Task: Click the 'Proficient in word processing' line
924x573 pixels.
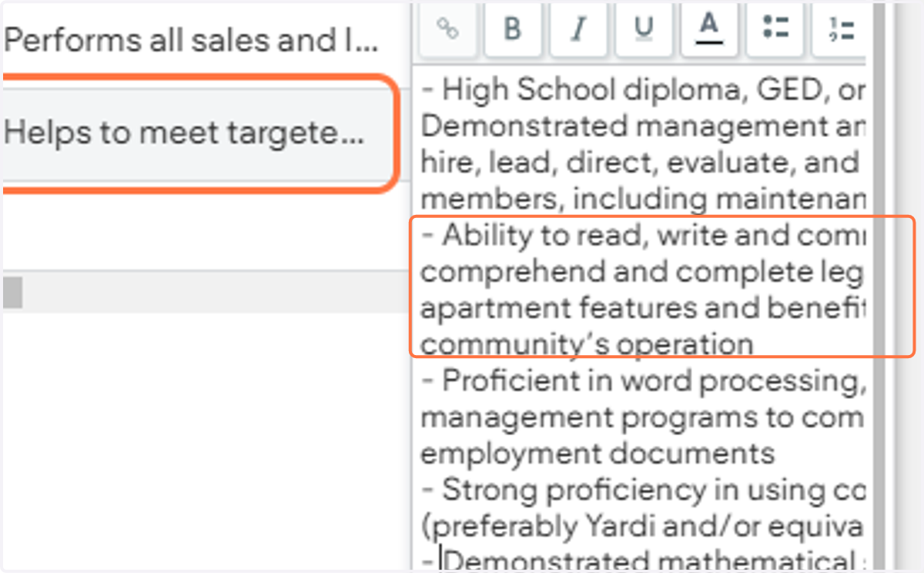Action: point(643,380)
